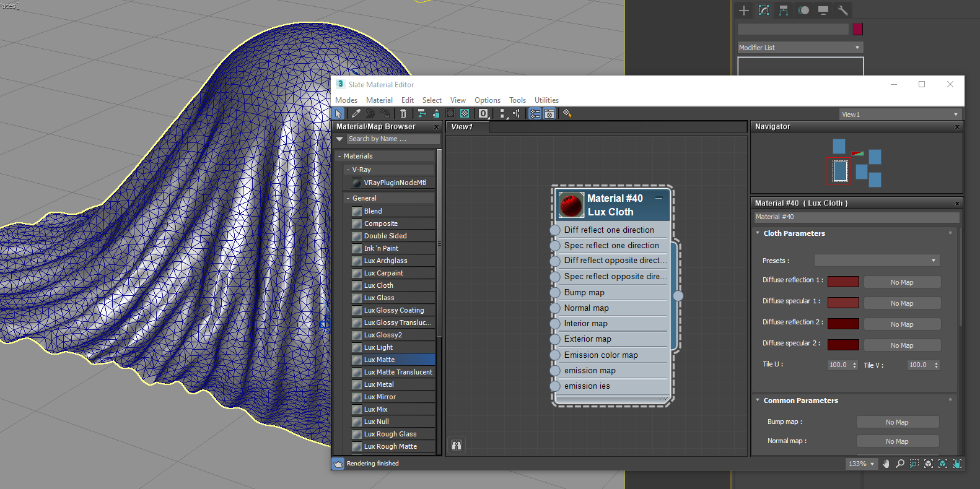Click the trash can delete icon
This screenshot has height=489, width=980.
click(403, 113)
